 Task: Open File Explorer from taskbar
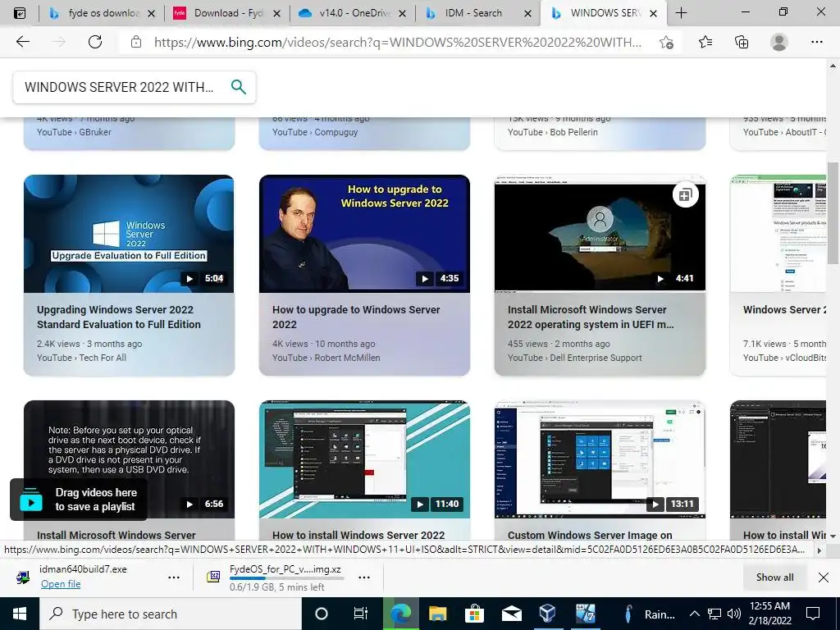click(x=437, y=614)
